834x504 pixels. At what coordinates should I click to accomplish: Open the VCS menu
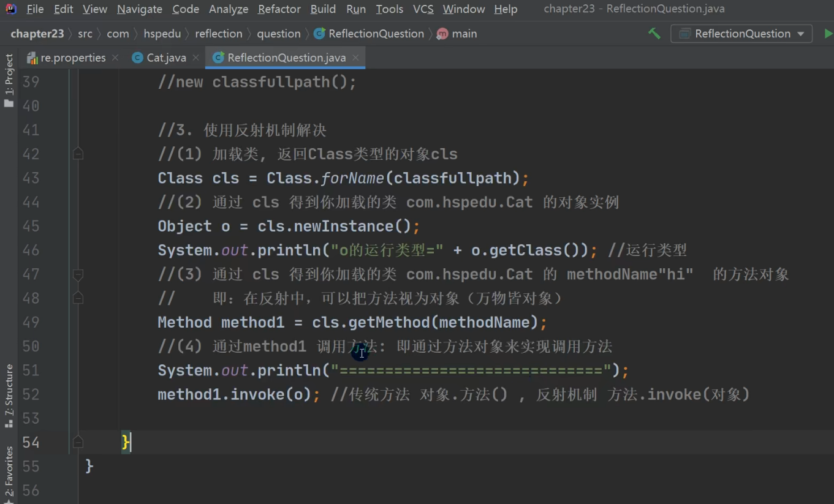[x=423, y=9]
